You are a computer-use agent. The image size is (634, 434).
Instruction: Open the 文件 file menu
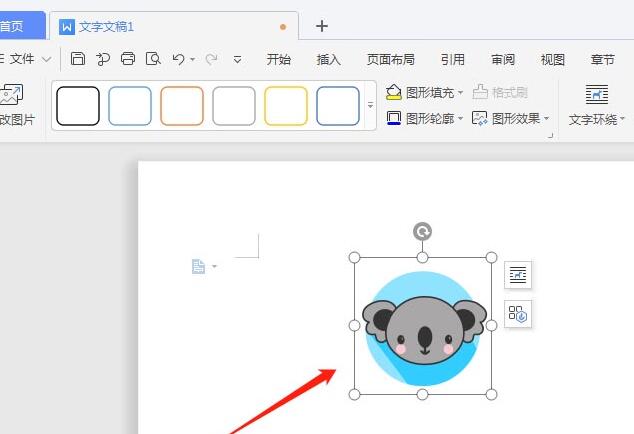tap(23, 59)
